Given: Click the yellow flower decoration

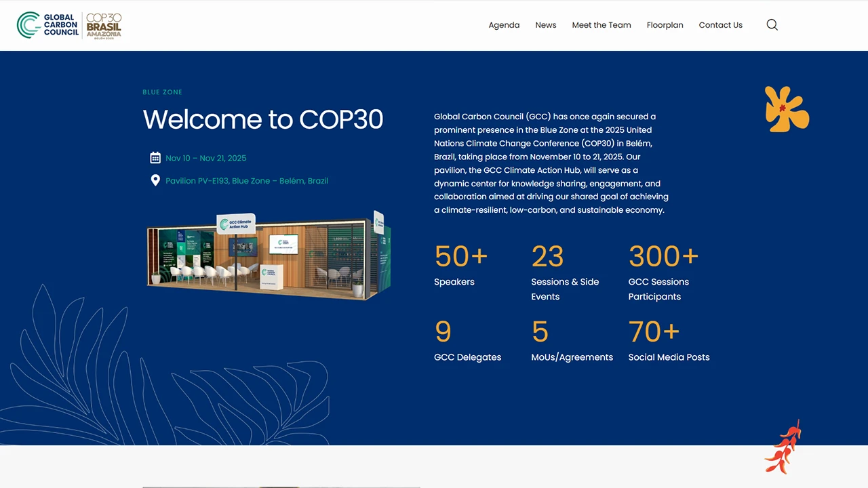Looking at the screenshot, I should pyautogui.click(x=785, y=109).
